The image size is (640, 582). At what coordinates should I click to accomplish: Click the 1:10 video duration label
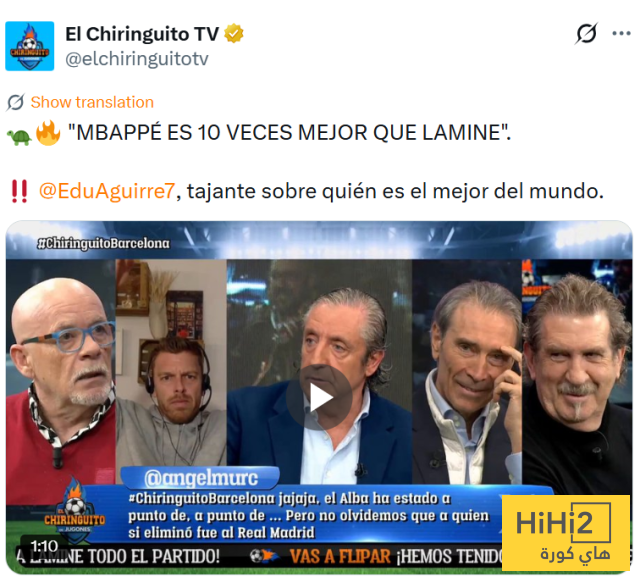[44, 546]
